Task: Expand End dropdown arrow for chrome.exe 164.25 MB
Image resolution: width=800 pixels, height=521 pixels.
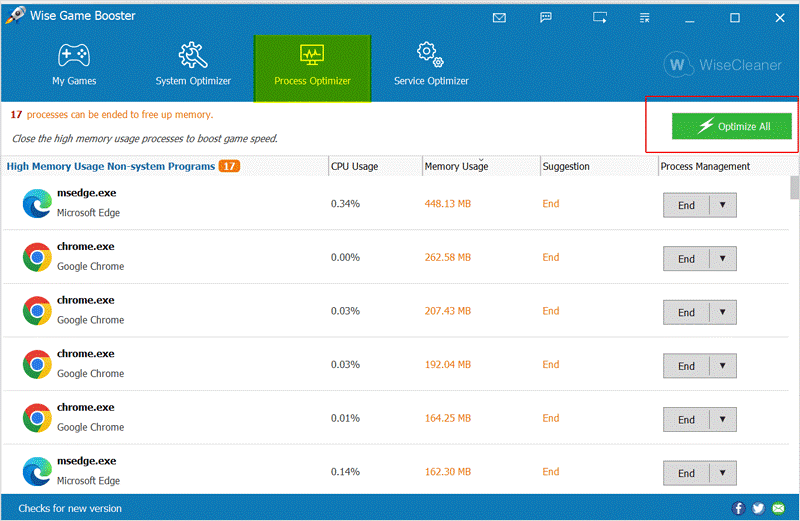Action: tap(722, 419)
